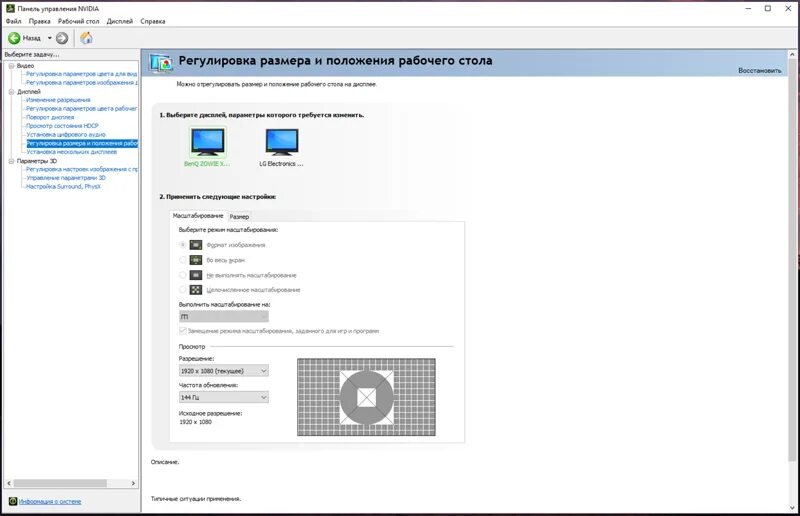This screenshot has width=800, height=516.
Task: Click the NVIDIA app icon in title bar
Action: coord(10,8)
